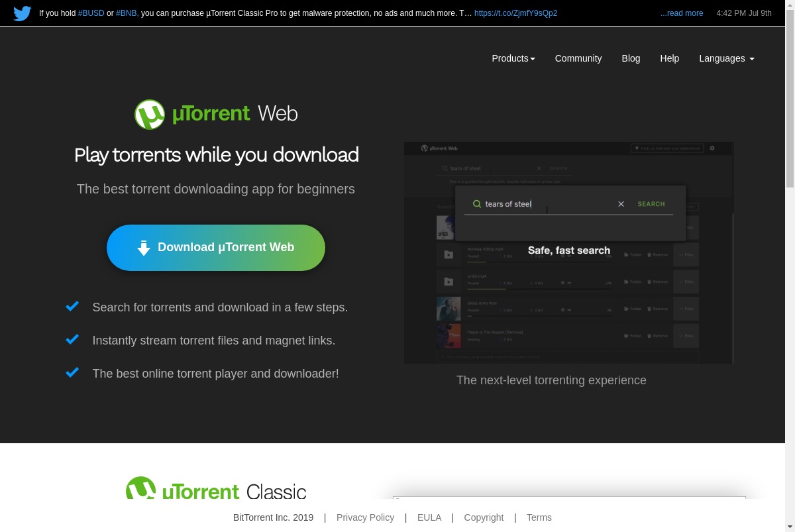This screenshot has width=795, height=532.
Task: Click the '4:42 PM Jul 9th' timestamp
Action: (x=744, y=13)
